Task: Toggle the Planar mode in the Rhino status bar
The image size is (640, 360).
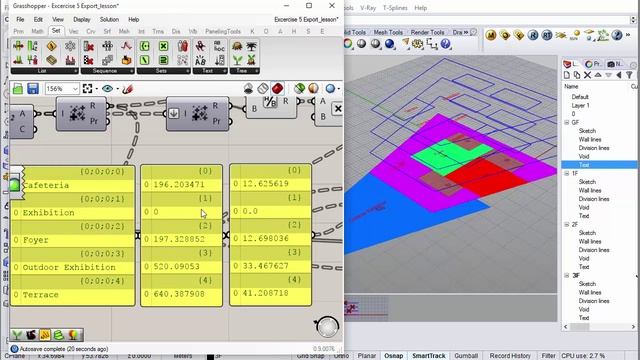Action: tap(367, 356)
